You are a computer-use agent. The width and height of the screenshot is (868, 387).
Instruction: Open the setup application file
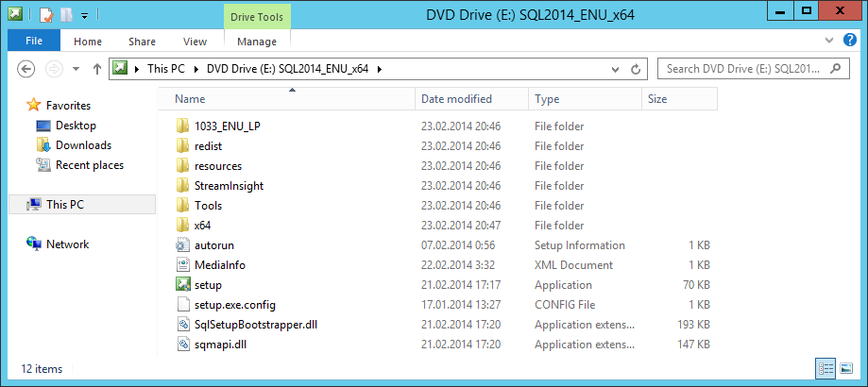click(x=208, y=285)
